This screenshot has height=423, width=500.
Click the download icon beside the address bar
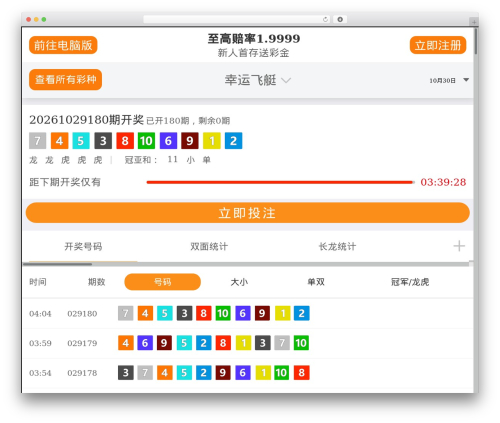coord(340,19)
